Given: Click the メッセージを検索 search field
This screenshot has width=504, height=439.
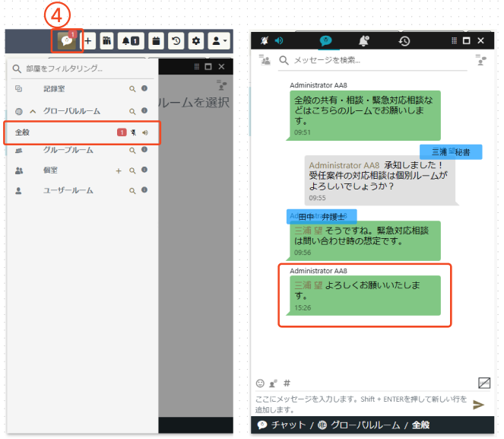Looking at the screenshot, I should [x=372, y=60].
